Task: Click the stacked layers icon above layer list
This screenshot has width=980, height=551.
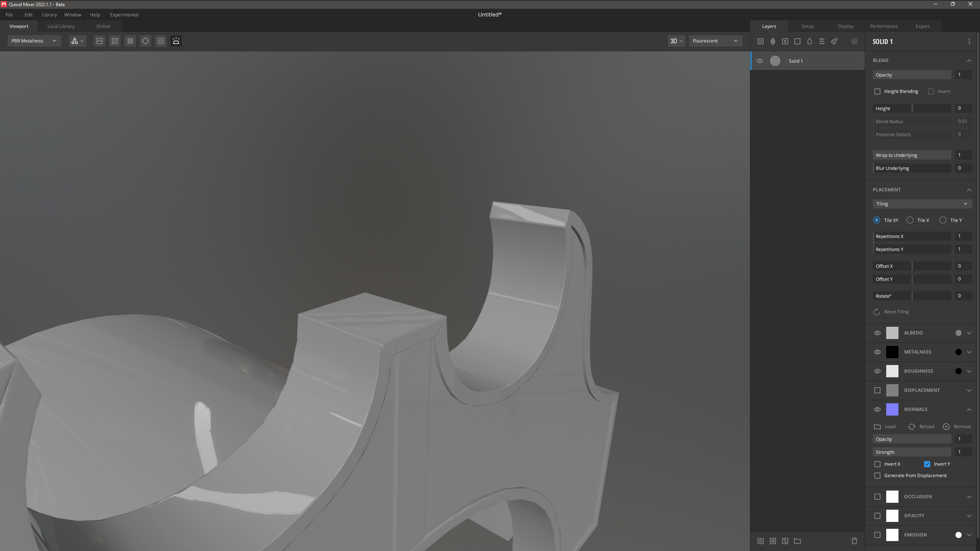Action: (x=854, y=41)
